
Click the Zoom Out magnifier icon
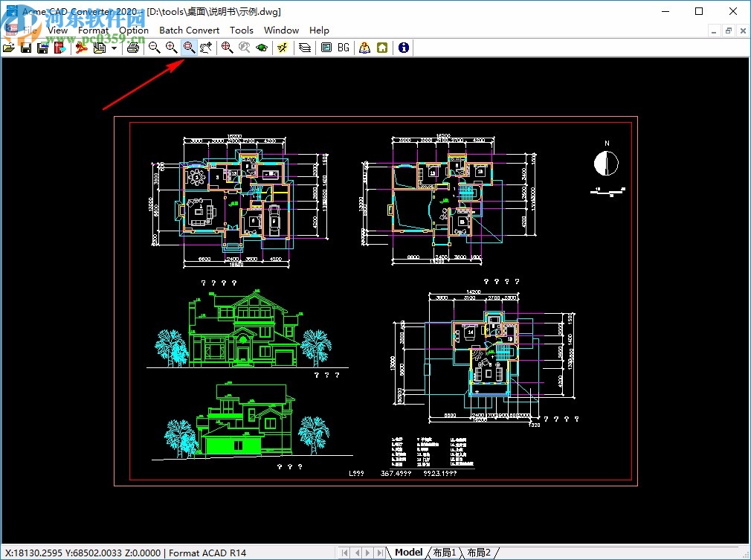(x=154, y=48)
